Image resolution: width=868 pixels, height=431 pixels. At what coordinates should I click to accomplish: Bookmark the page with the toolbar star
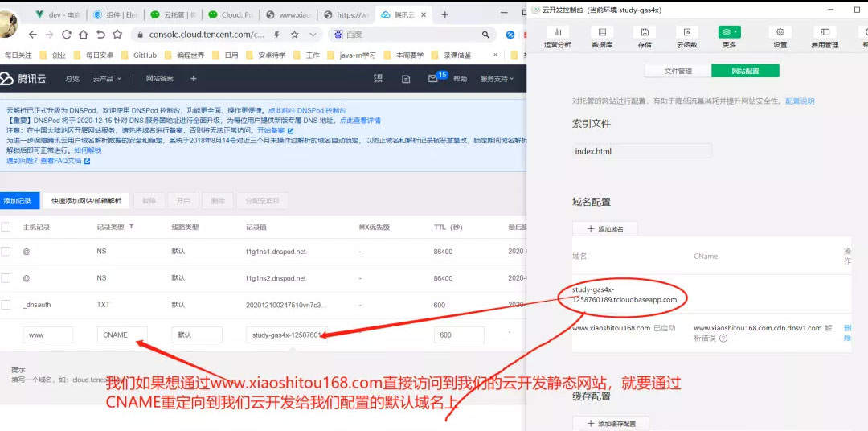pos(117,35)
